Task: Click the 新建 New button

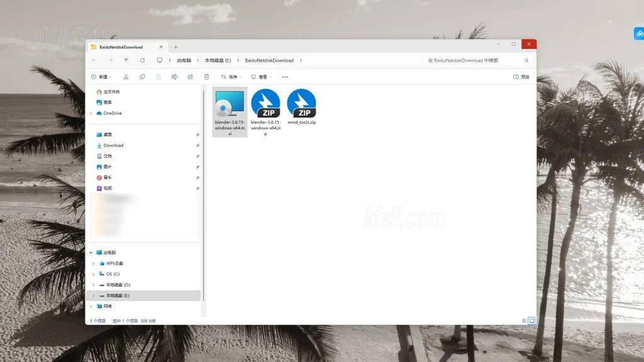Action: (101, 77)
